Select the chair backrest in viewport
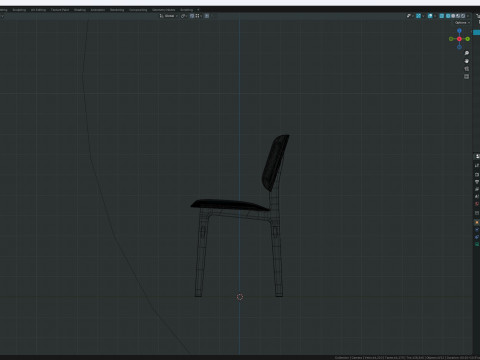This screenshot has width=480, height=360. pos(275,162)
